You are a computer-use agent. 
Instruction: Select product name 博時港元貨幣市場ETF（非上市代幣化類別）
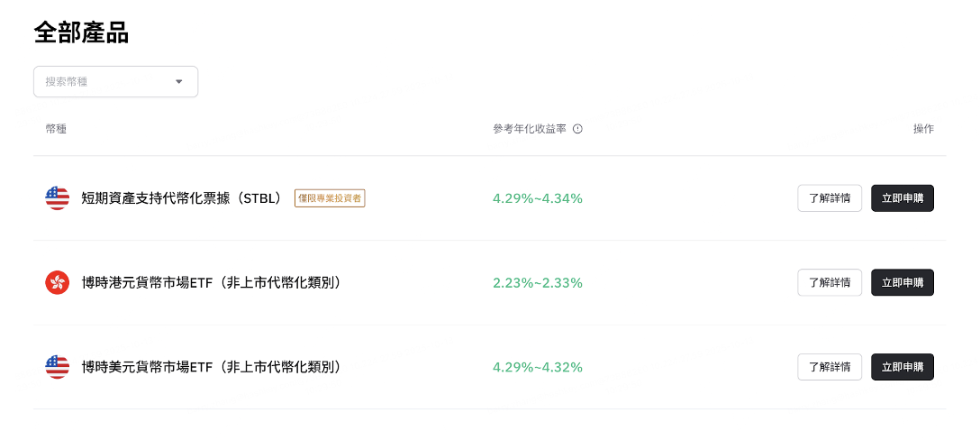[211, 282]
